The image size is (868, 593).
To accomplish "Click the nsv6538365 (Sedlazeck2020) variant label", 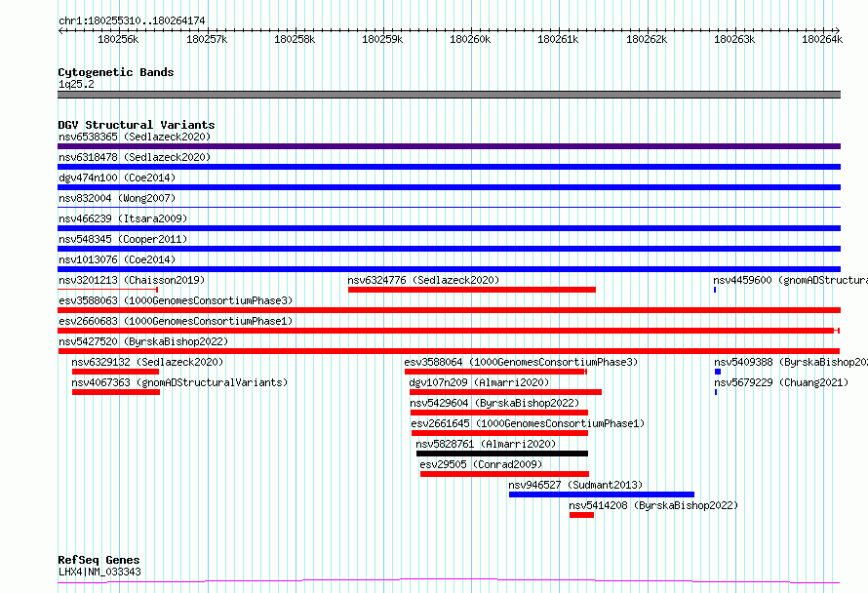I will tap(135, 137).
